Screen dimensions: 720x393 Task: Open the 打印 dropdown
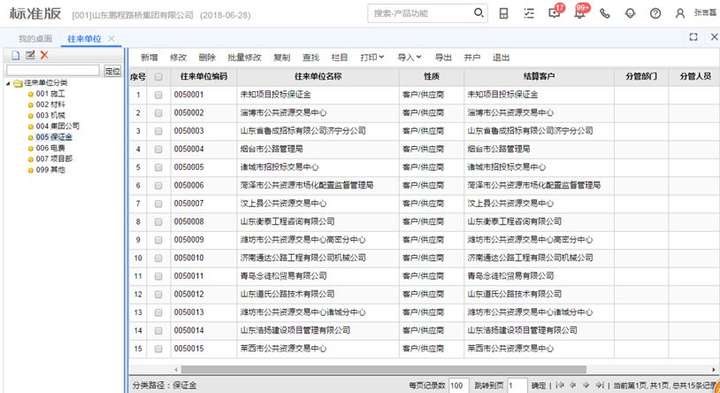pos(372,57)
